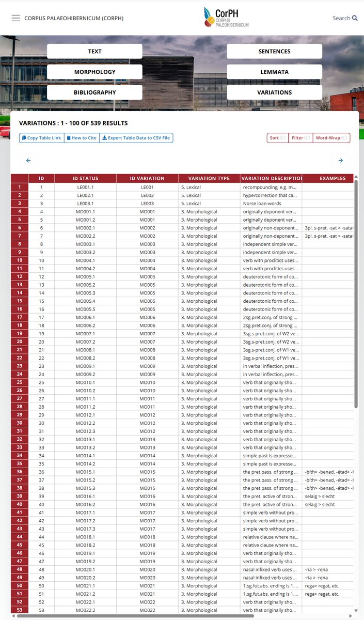
Task: Click example 'rega> regat, etc.' in row 50
Action: point(328,586)
